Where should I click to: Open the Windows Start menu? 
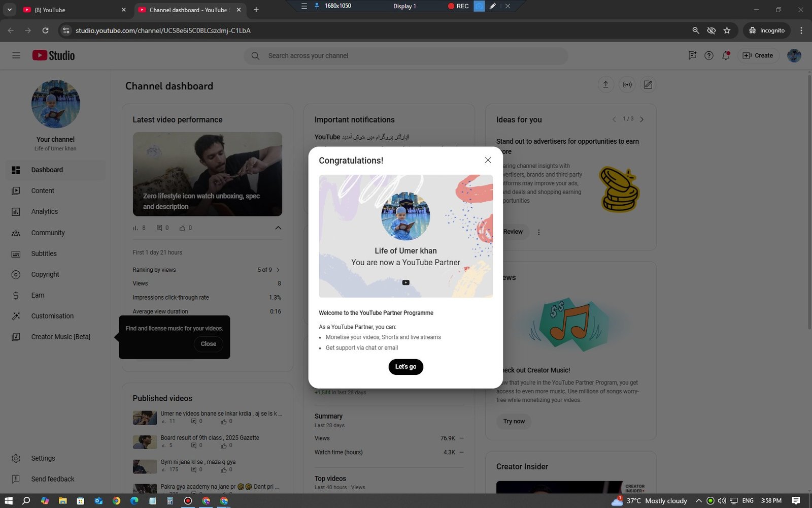pyautogui.click(x=9, y=501)
